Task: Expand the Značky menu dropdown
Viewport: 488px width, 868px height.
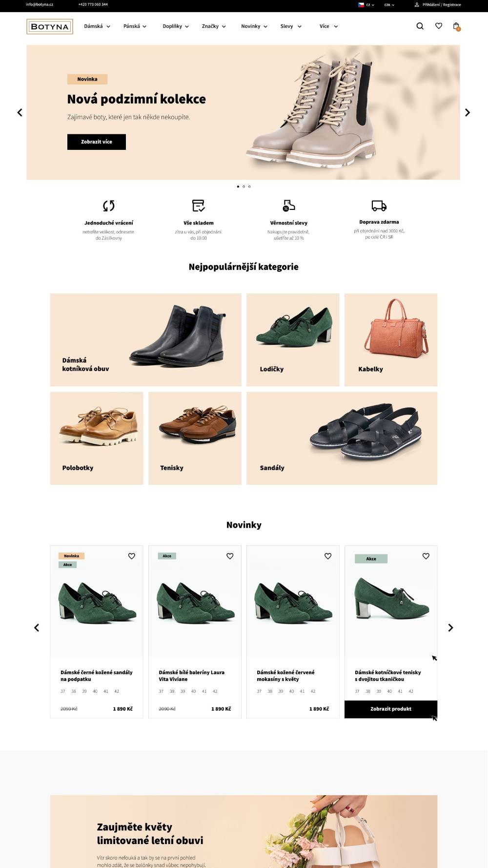Action: 214,26
